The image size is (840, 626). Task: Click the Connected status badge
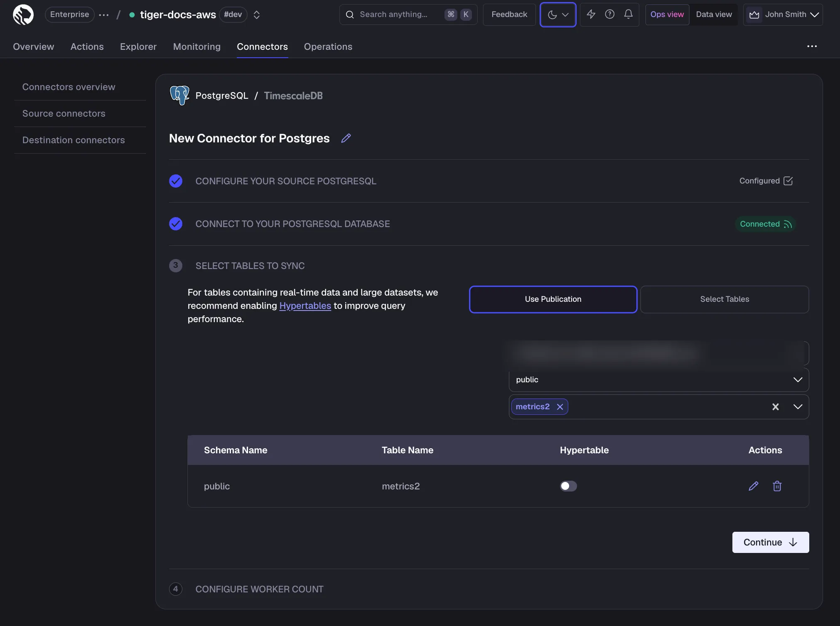tap(766, 224)
